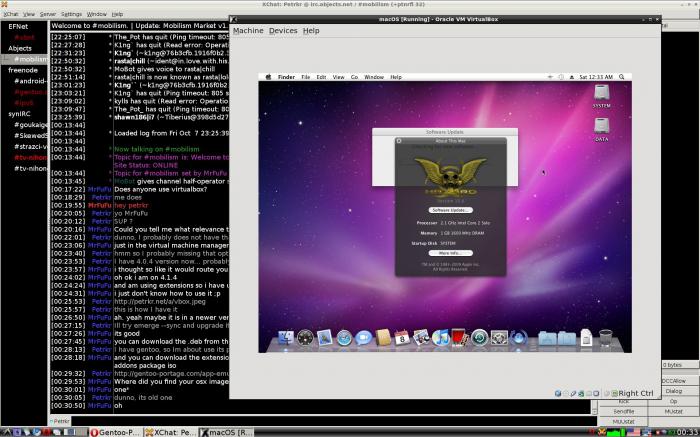The image size is (700, 437).
Task: Select Abjects network in XChat tree
Action: pos(20,48)
